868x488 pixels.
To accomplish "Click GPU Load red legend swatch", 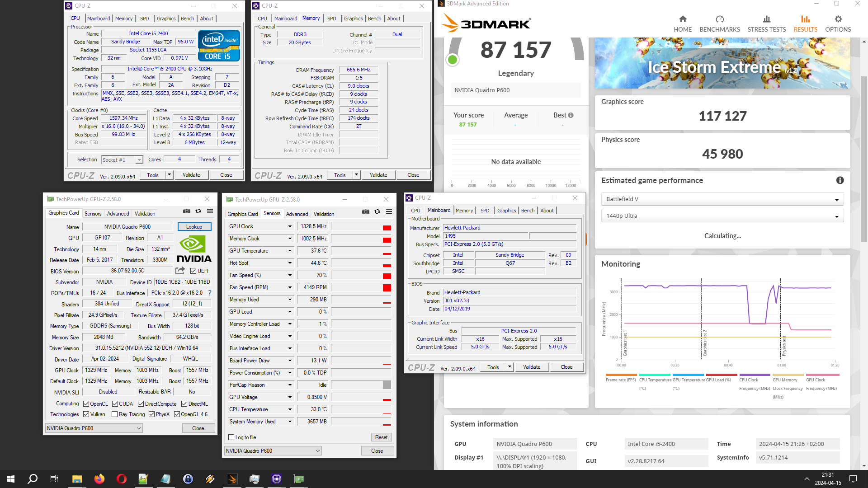I will pyautogui.click(x=722, y=375).
